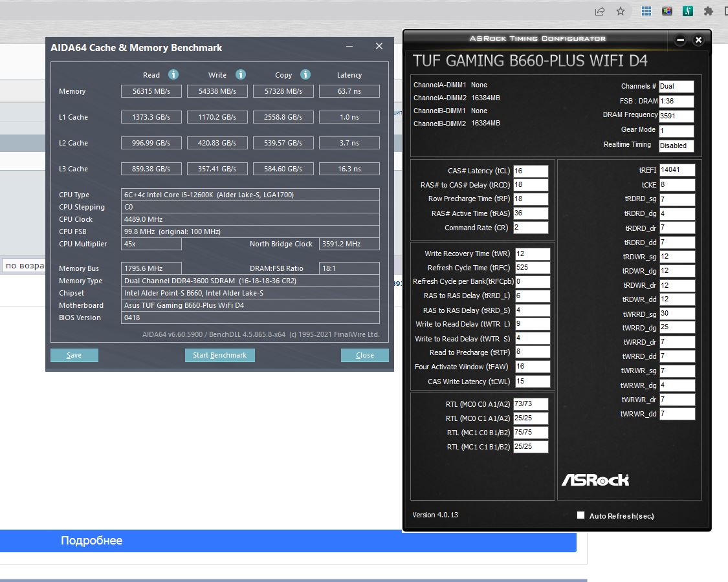
Task: Click L2 Cache Copy 539.57 GB/s
Action: coord(283,143)
